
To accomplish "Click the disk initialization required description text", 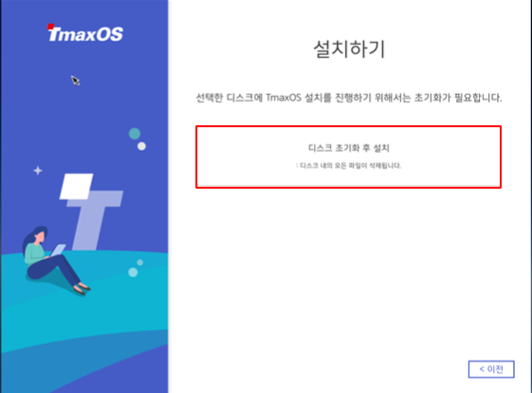I will (349, 98).
